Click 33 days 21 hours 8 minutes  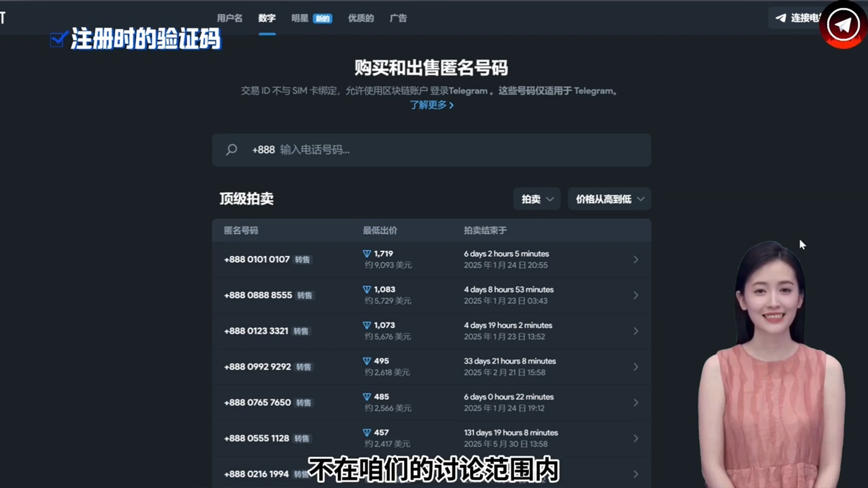pyautogui.click(x=510, y=361)
